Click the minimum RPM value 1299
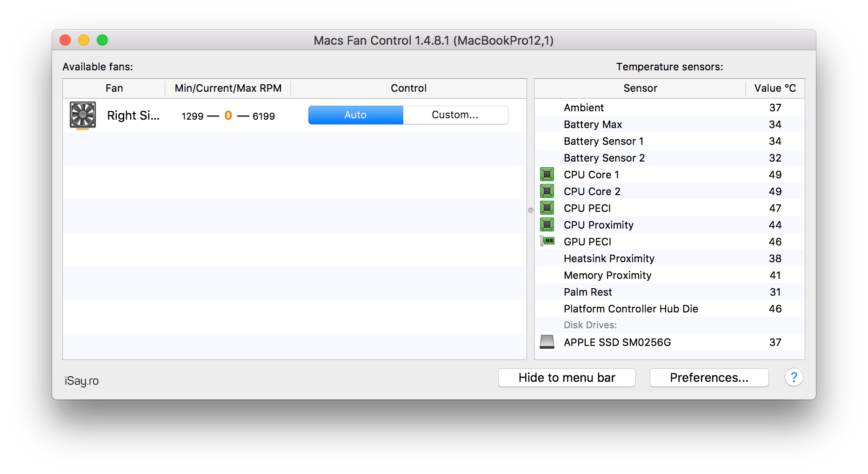 pyautogui.click(x=193, y=116)
